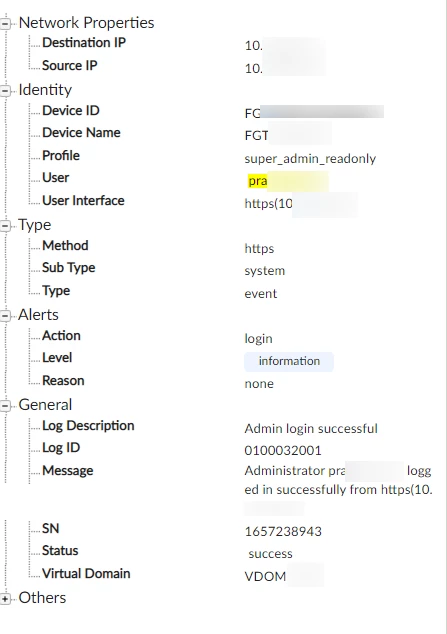Select the highlighted User value

(288, 181)
